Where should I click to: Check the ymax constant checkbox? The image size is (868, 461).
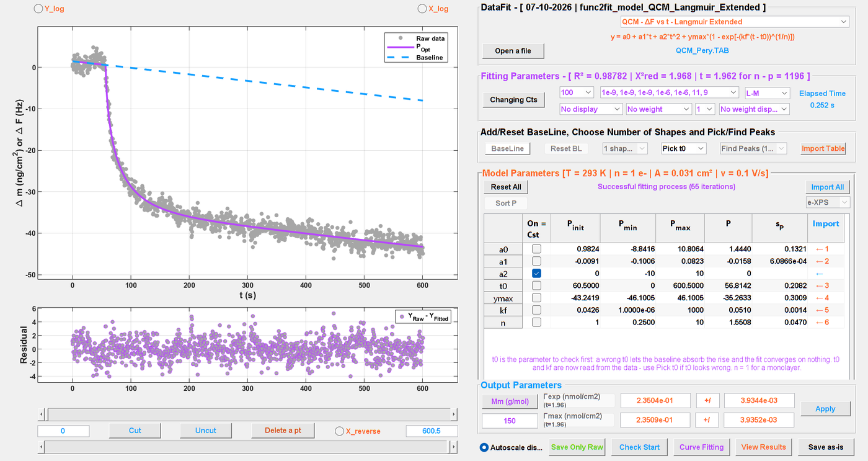click(x=536, y=298)
